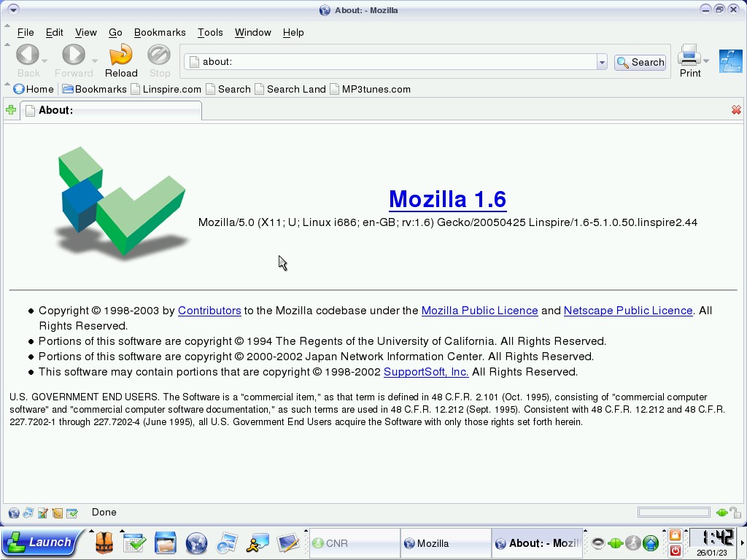
Task: Open the Tools menu
Action: tap(210, 32)
